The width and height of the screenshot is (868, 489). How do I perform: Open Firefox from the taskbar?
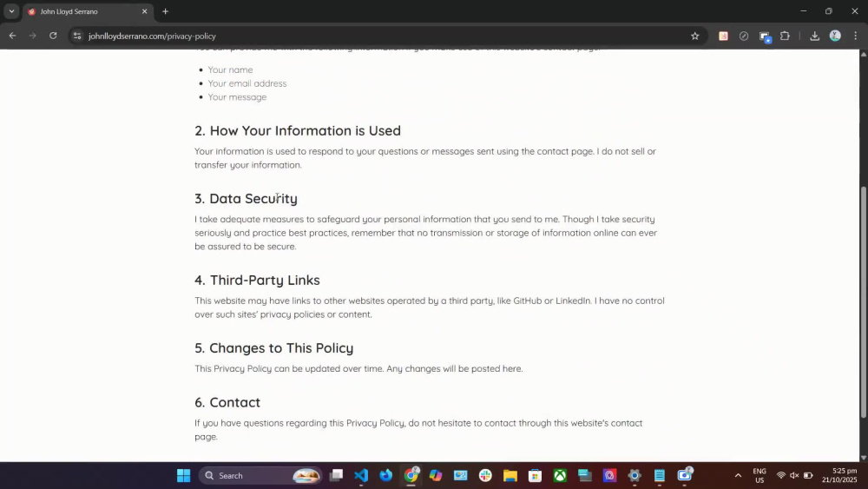click(x=386, y=475)
